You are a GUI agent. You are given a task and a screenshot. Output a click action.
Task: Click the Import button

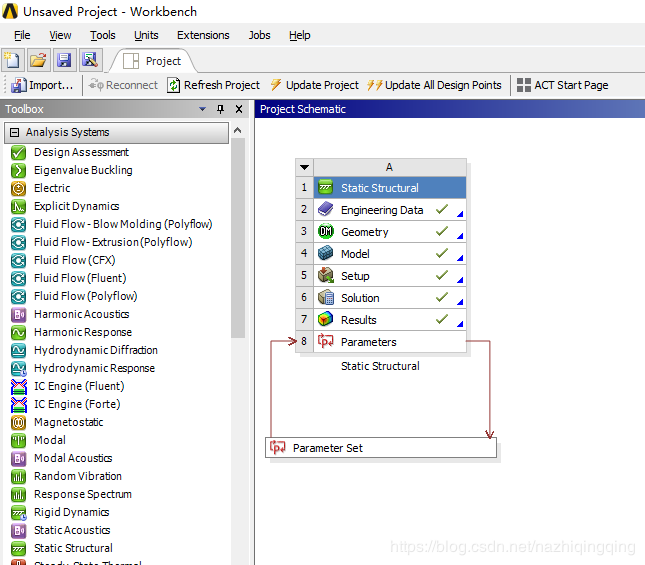(42, 85)
